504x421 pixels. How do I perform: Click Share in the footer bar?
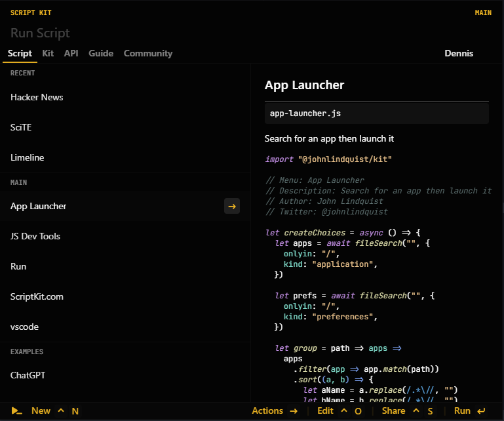click(393, 411)
